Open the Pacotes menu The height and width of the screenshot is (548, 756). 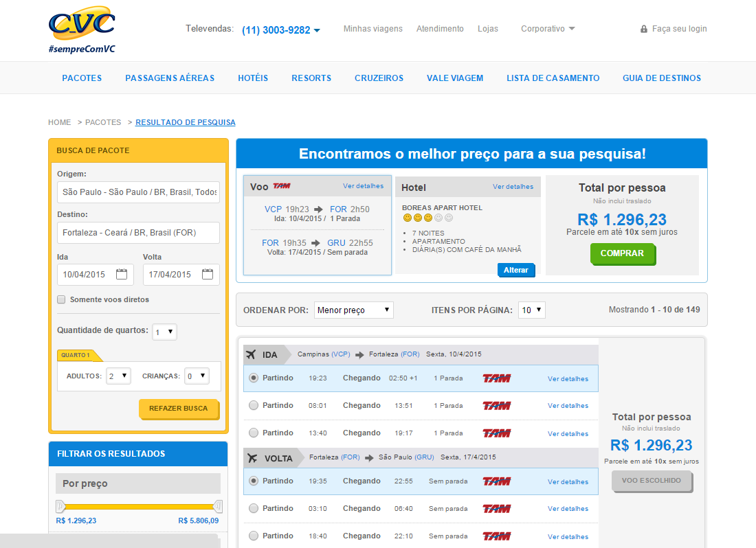(82, 78)
